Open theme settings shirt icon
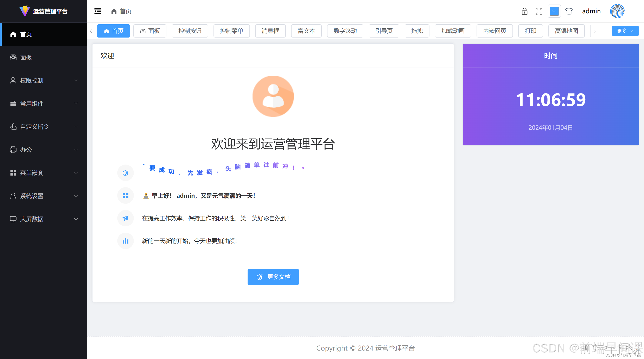The width and height of the screenshot is (644, 359). [x=569, y=11]
